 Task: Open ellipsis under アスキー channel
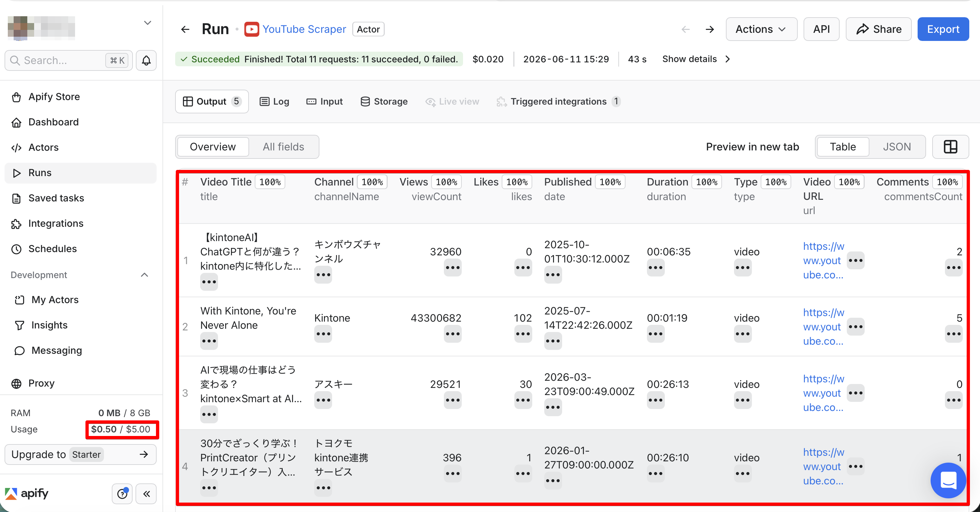click(x=323, y=400)
